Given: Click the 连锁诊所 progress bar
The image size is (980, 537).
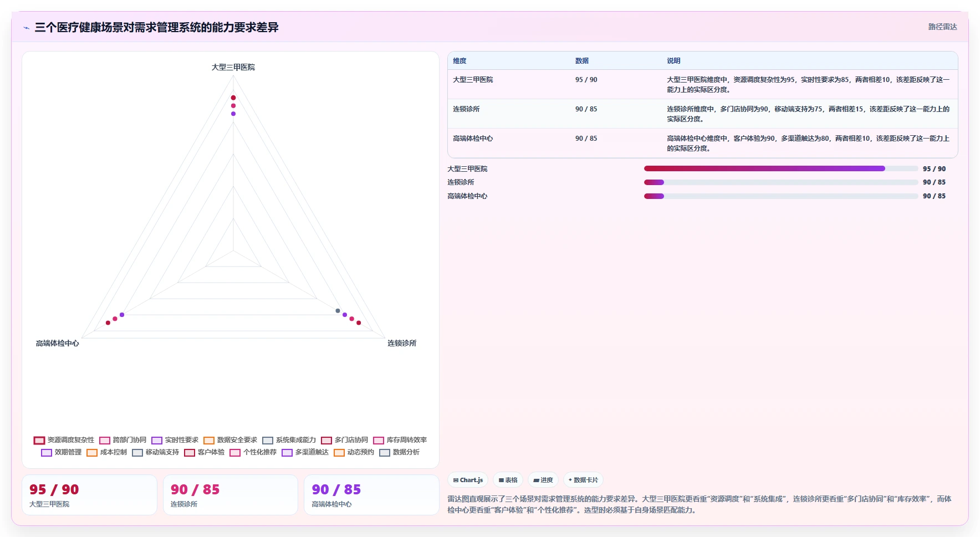Looking at the screenshot, I should [x=780, y=182].
